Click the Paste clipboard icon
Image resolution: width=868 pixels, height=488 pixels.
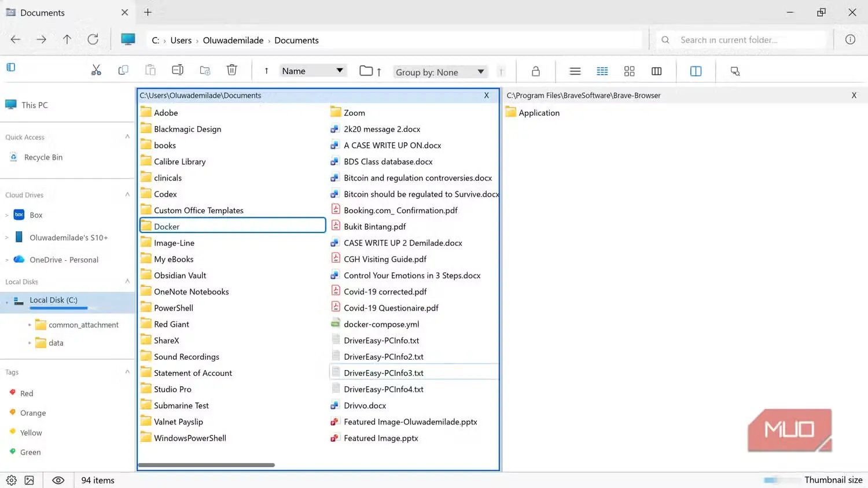(x=150, y=71)
